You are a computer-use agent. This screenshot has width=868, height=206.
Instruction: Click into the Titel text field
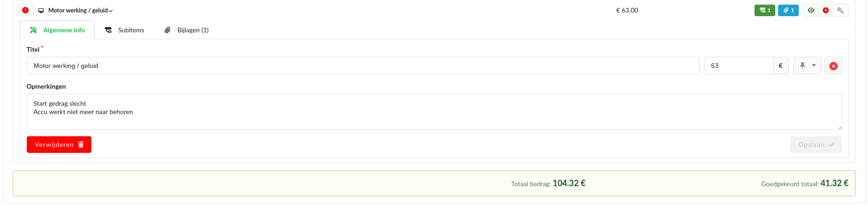point(363,66)
